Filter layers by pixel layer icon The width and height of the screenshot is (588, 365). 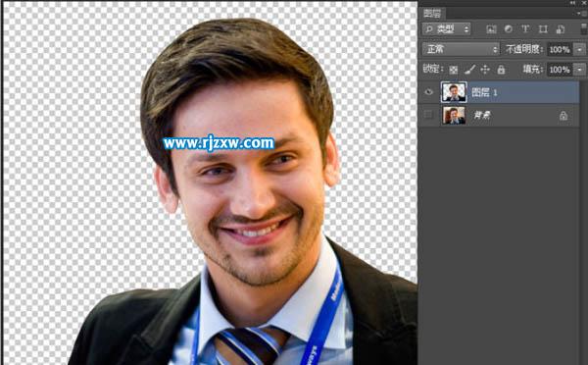tap(491, 29)
